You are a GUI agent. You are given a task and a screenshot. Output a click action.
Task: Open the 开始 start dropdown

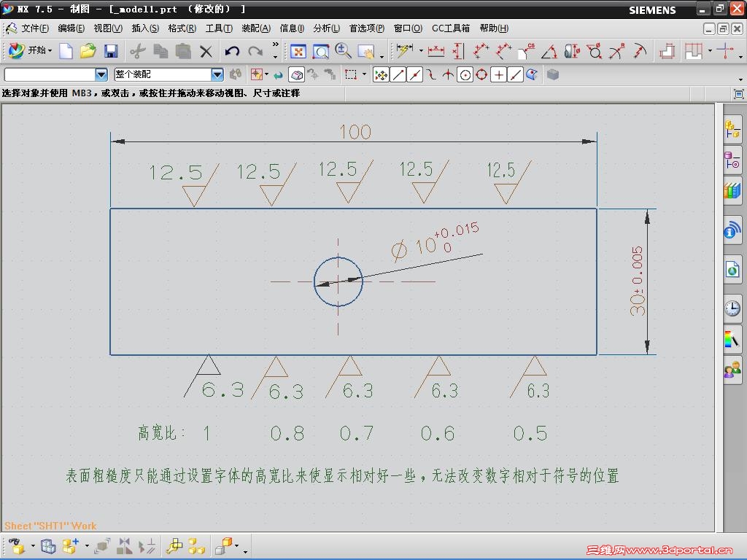pos(30,50)
